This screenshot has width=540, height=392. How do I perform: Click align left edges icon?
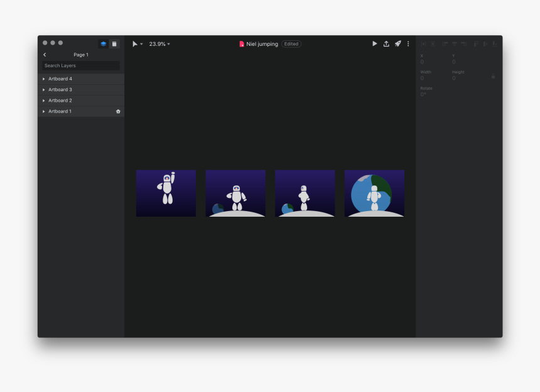click(445, 44)
